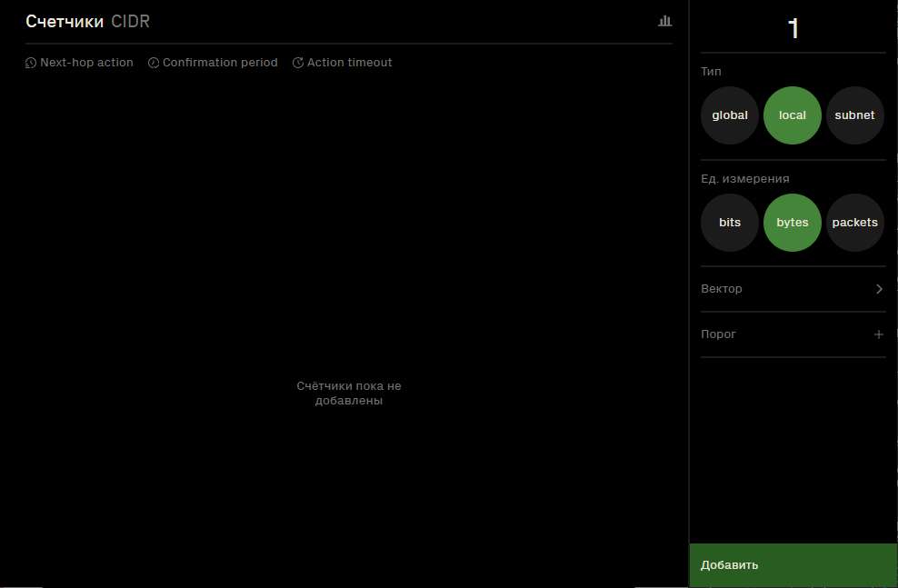
Task: Click the Next-hop action clock icon
Action: [x=31, y=63]
